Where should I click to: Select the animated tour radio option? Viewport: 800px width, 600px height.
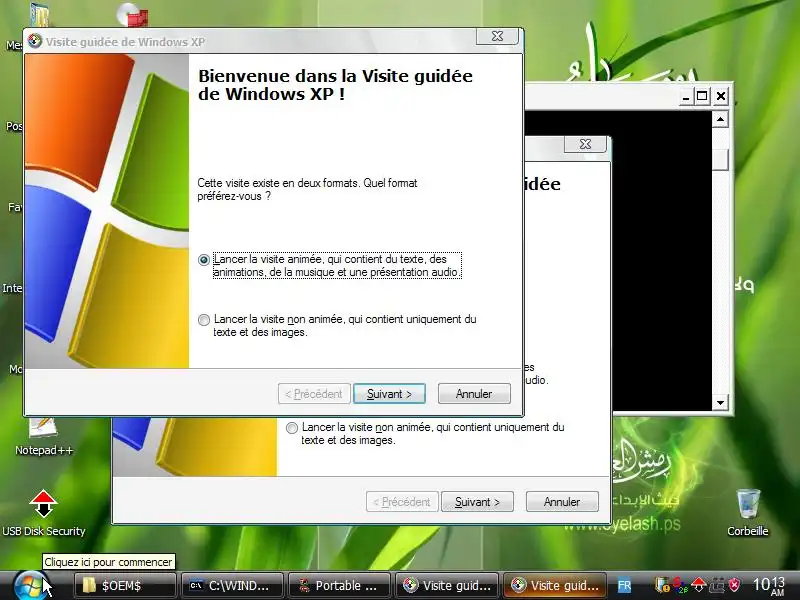[204, 260]
